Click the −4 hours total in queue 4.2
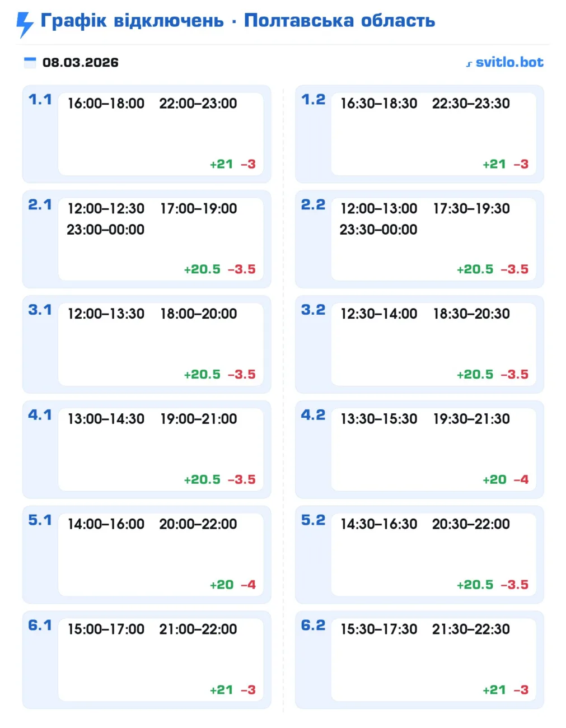Screen dimensions: 566x728 click(521, 479)
